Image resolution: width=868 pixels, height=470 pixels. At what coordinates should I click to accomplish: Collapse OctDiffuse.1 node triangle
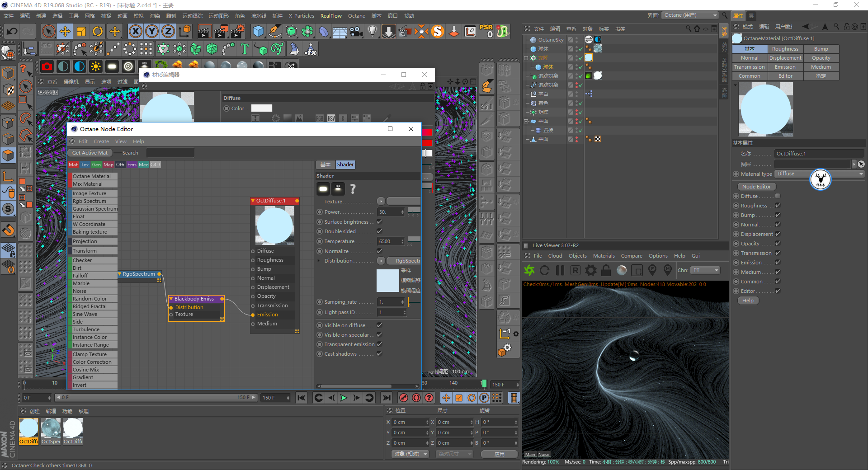tap(253, 201)
